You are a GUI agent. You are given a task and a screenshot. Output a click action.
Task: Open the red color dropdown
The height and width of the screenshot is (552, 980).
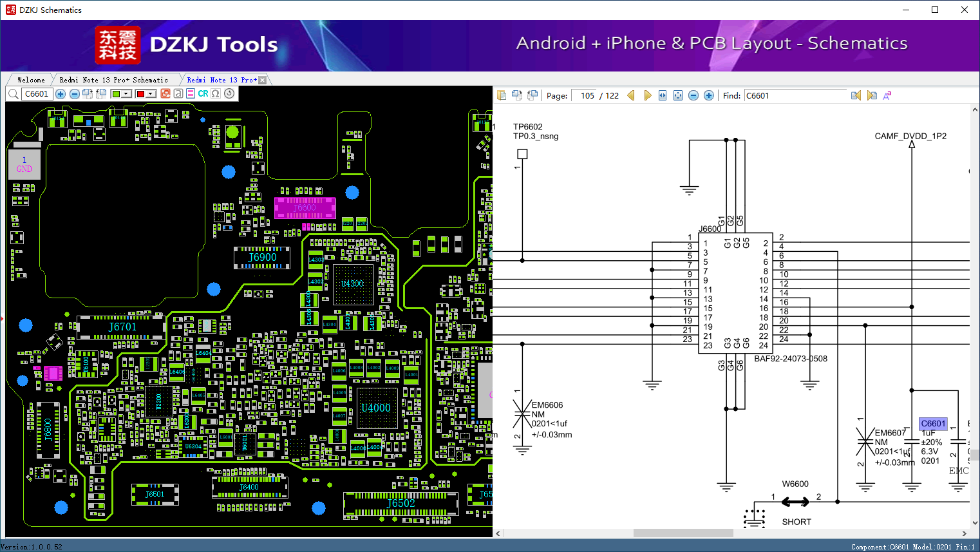tap(151, 94)
